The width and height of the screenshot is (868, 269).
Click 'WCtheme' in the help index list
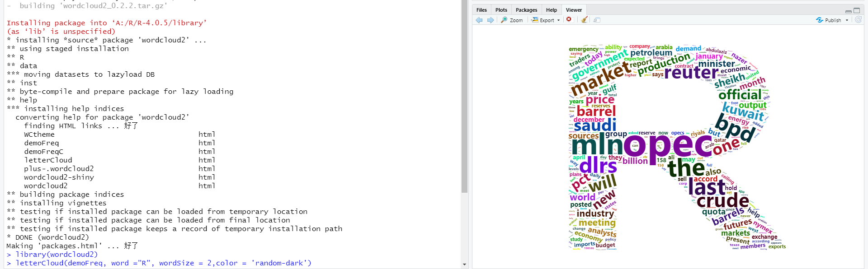[39, 134]
